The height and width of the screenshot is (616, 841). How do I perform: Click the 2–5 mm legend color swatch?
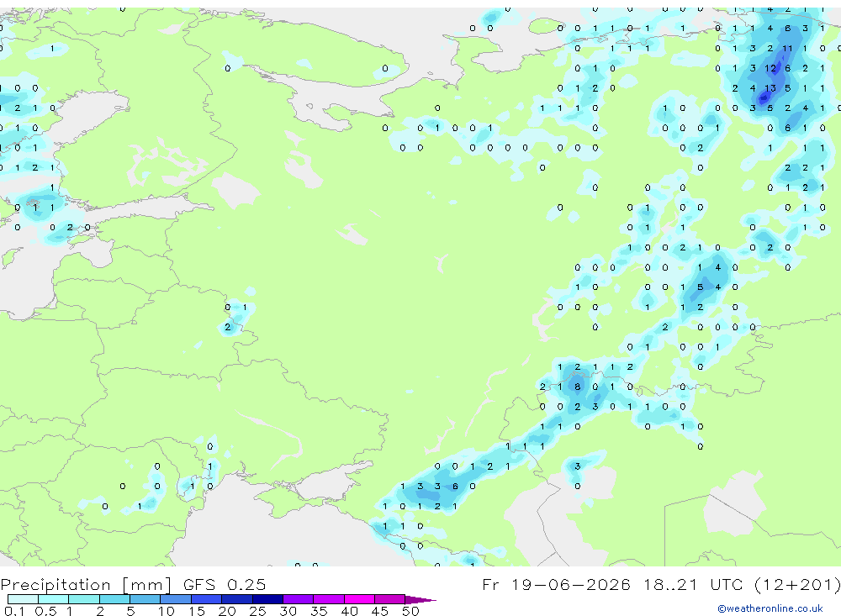point(114,599)
